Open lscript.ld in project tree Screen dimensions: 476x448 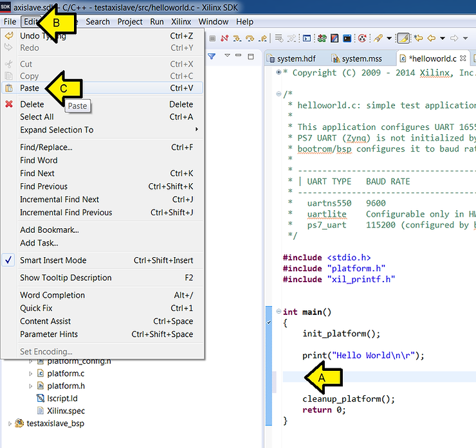[x=62, y=399]
